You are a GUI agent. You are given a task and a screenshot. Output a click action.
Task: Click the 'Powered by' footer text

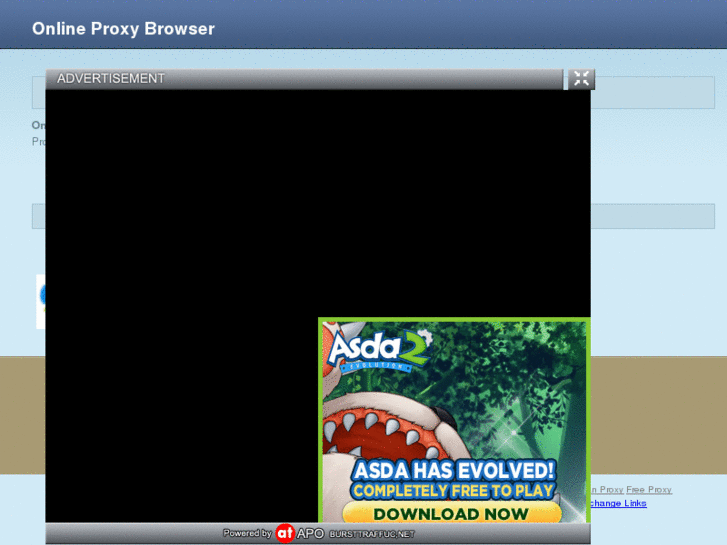[x=247, y=533]
